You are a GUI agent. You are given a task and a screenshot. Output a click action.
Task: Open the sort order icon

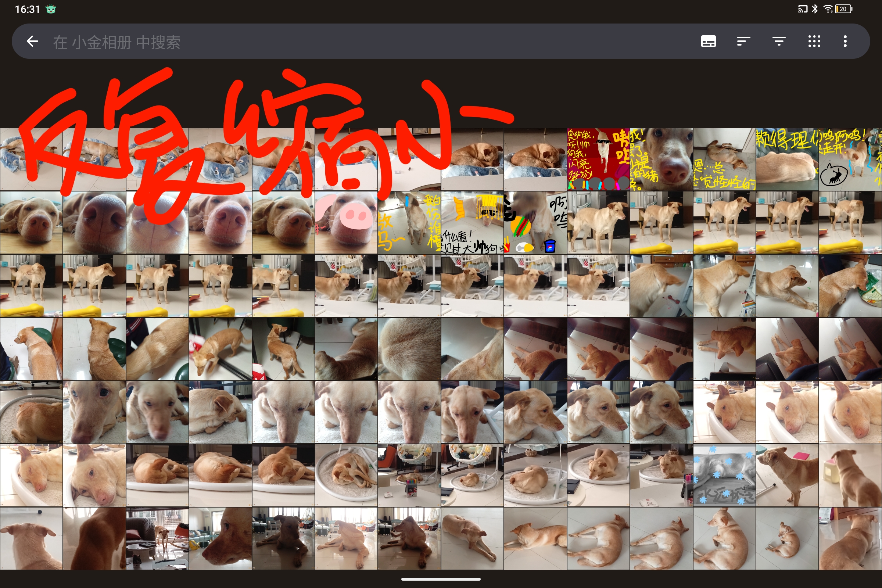click(x=743, y=41)
